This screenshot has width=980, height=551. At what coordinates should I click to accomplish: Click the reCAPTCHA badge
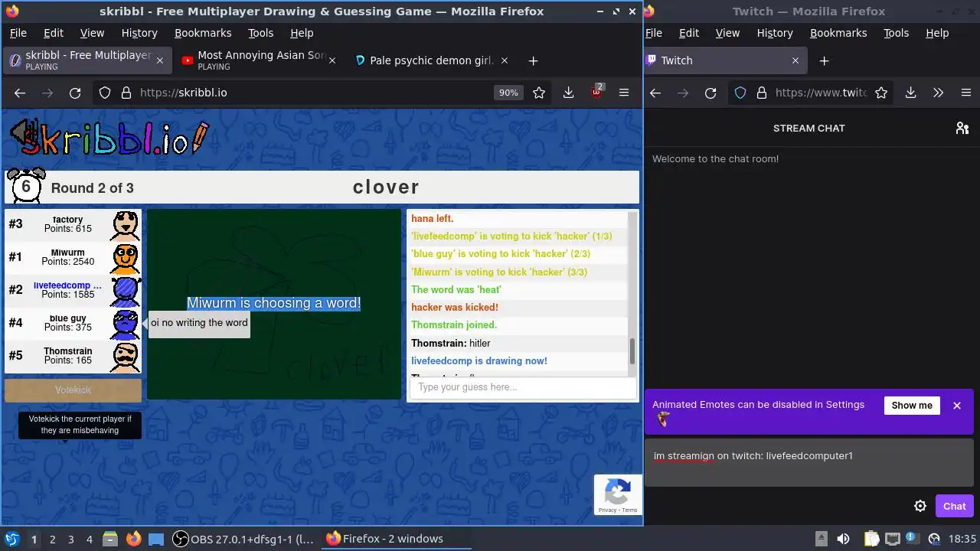tap(618, 494)
